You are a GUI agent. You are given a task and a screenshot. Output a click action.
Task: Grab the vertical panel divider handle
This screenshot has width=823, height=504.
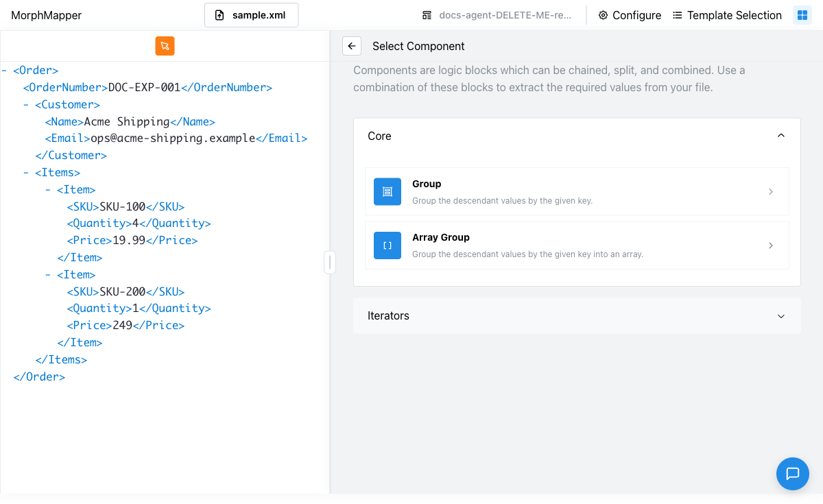330,262
